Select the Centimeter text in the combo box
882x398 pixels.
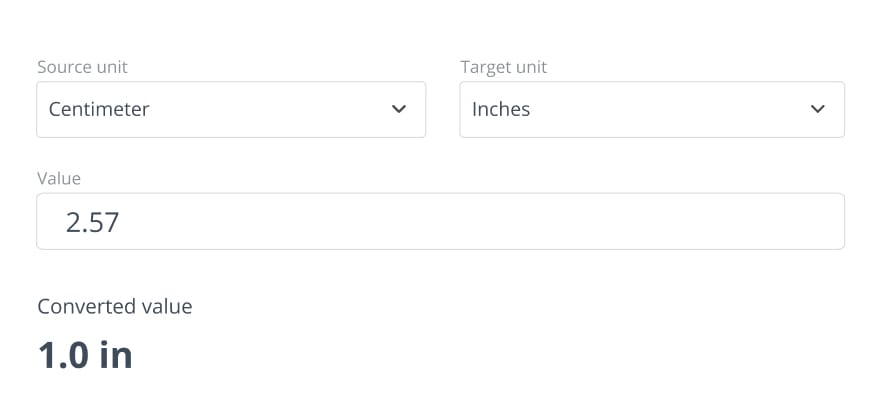99,109
